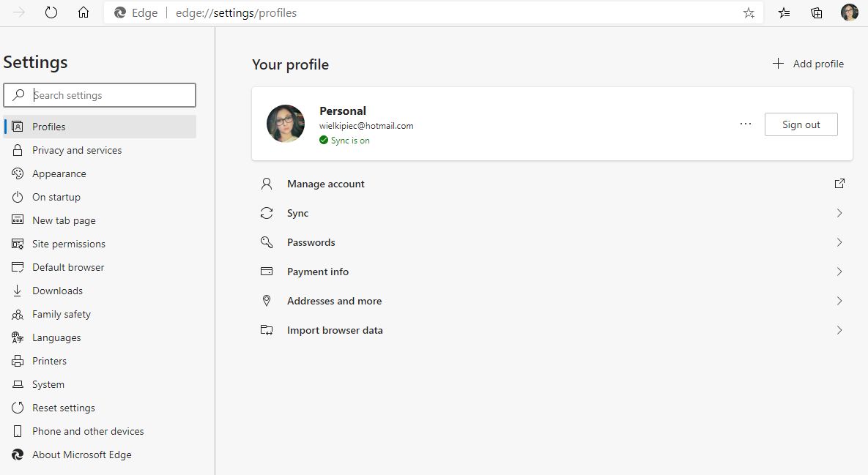Click the profile avatar in toolbar
Screen dimensions: 868x475
point(850,12)
